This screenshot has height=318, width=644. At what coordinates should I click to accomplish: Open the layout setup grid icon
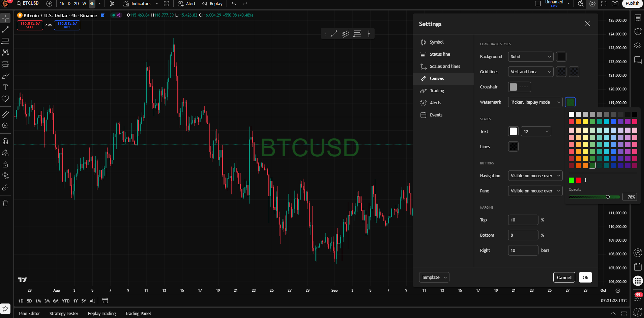click(166, 4)
